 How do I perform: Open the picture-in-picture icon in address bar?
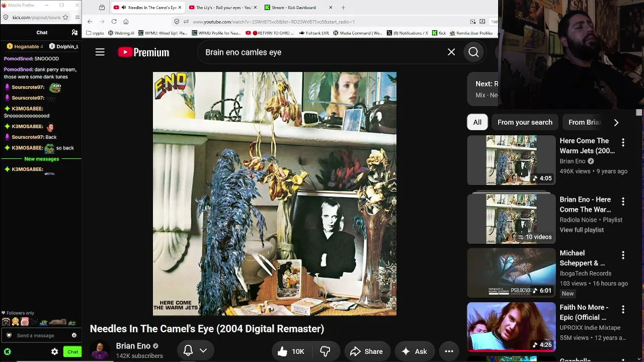coord(473,22)
